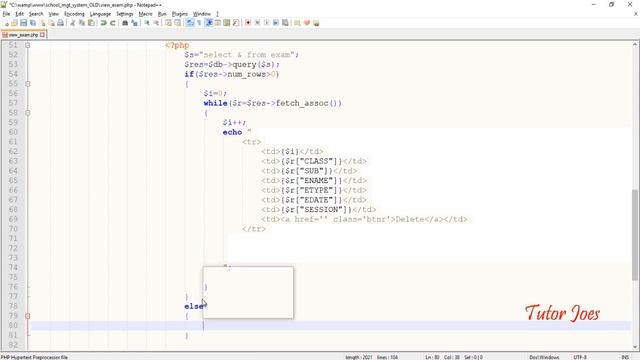Click line number 69 in the margin
This screenshot has width=640, height=360.
(13, 219)
